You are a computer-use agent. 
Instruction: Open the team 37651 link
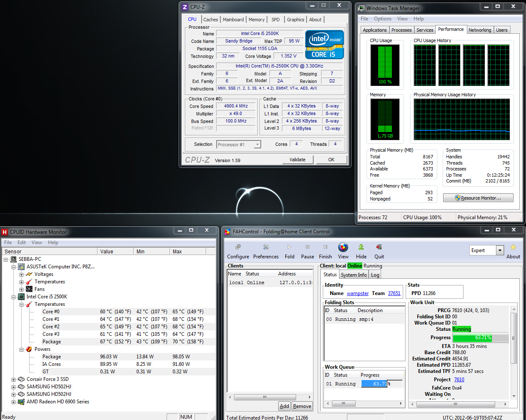pyautogui.click(x=394, y=293)
